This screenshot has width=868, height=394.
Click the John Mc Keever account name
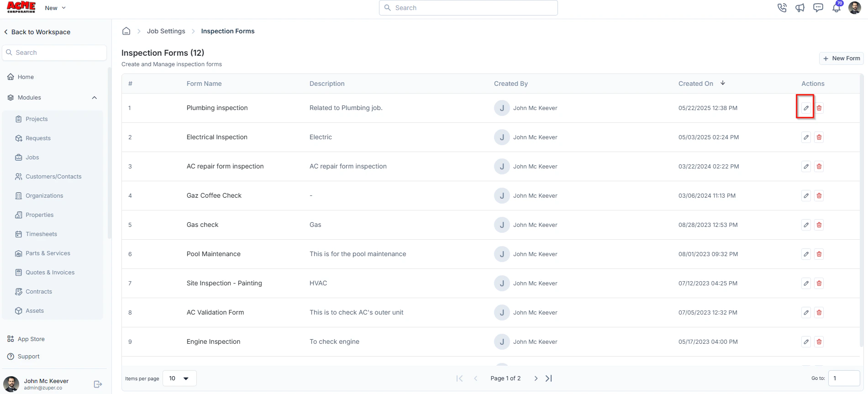(46, 381)
